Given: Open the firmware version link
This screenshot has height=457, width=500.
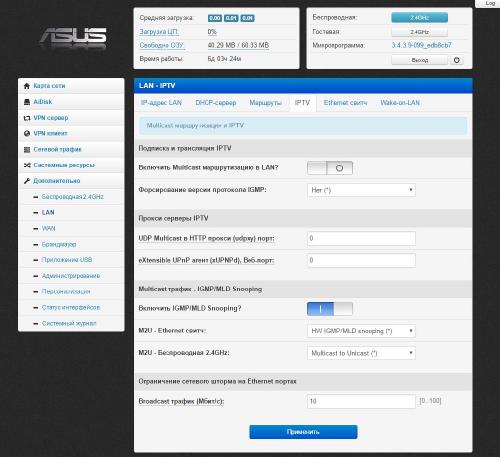Looking at the screenshot, I should pos(422,45).
